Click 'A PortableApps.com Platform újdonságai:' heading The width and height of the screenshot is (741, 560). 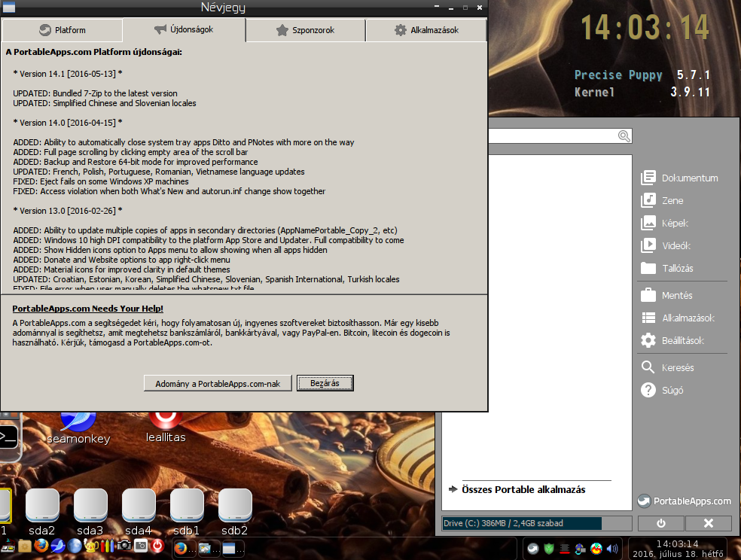tap(93, 52)
